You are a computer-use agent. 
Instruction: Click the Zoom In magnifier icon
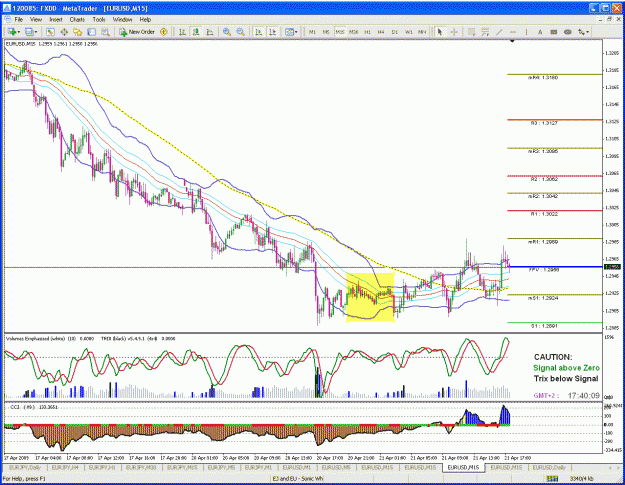227,32
